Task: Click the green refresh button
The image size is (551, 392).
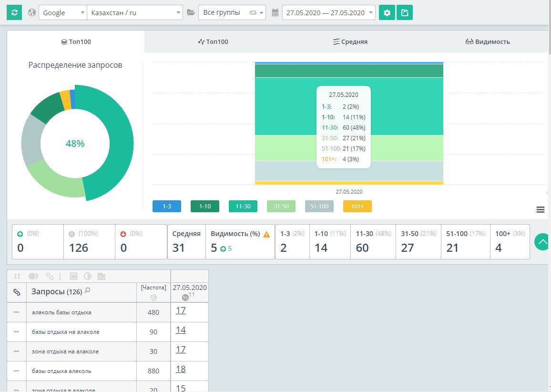Action: click(14, 13)
